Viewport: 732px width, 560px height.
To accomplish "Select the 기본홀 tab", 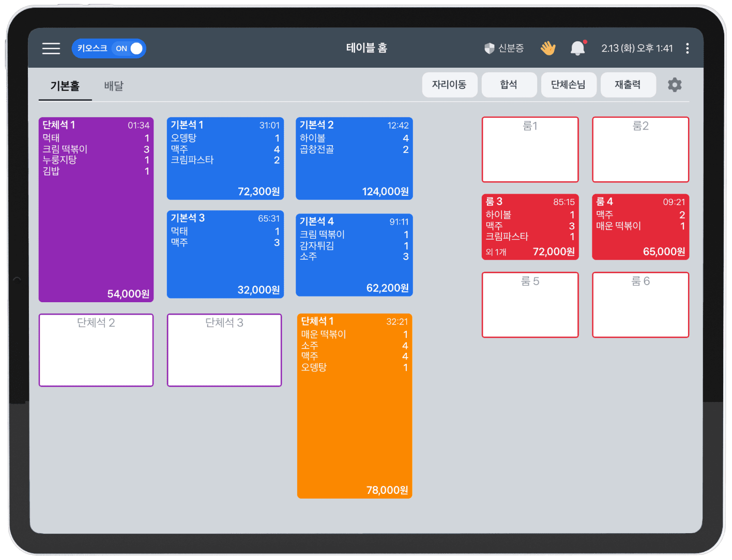I will tap(65, 86).
